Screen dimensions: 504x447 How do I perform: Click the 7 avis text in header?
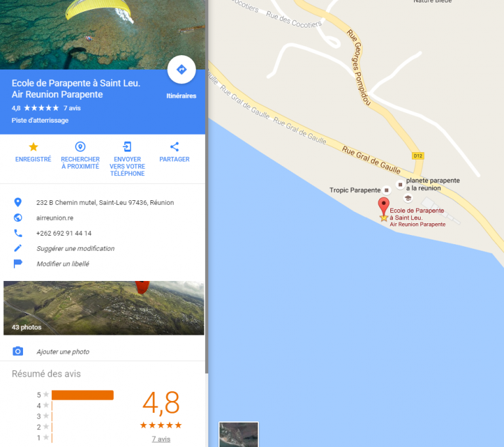(x=72, y=108)
